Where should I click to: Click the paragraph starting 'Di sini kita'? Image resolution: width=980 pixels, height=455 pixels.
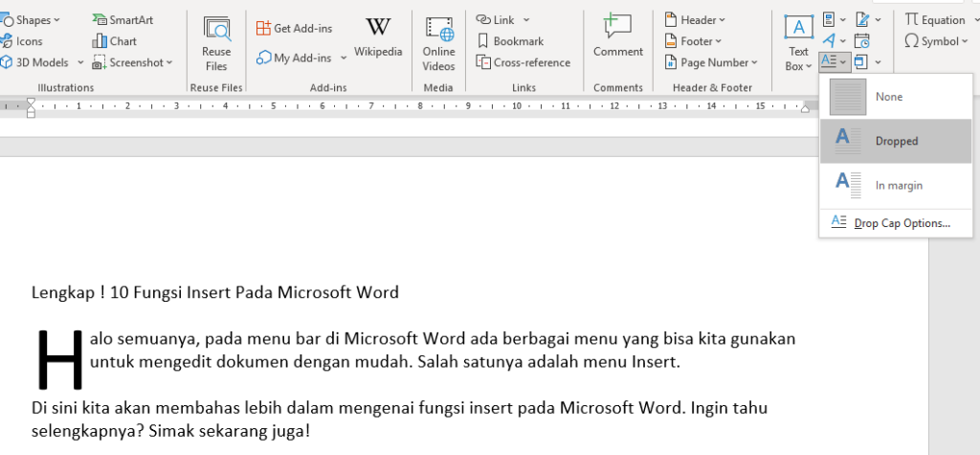click(x=399, y=420)
